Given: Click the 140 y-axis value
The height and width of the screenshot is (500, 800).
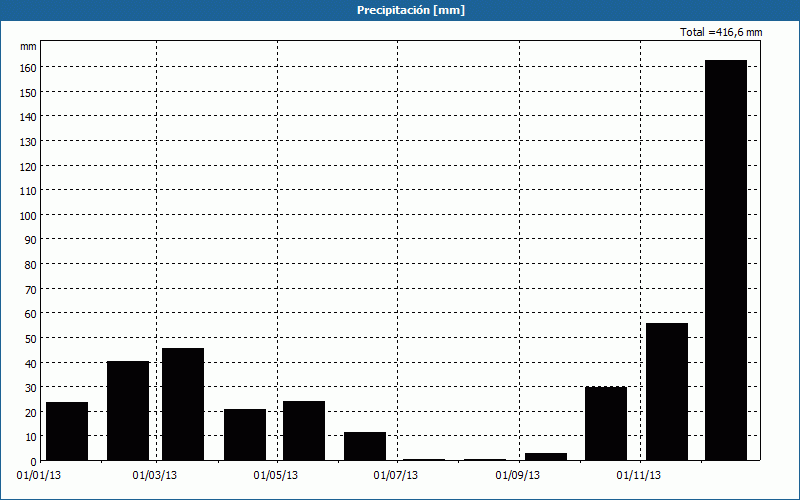Looking at the screenshot, I should click(x=28, y=117).
